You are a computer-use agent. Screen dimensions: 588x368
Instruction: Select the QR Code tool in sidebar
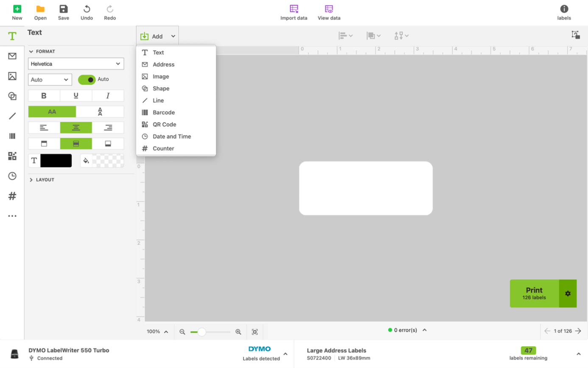12,156
